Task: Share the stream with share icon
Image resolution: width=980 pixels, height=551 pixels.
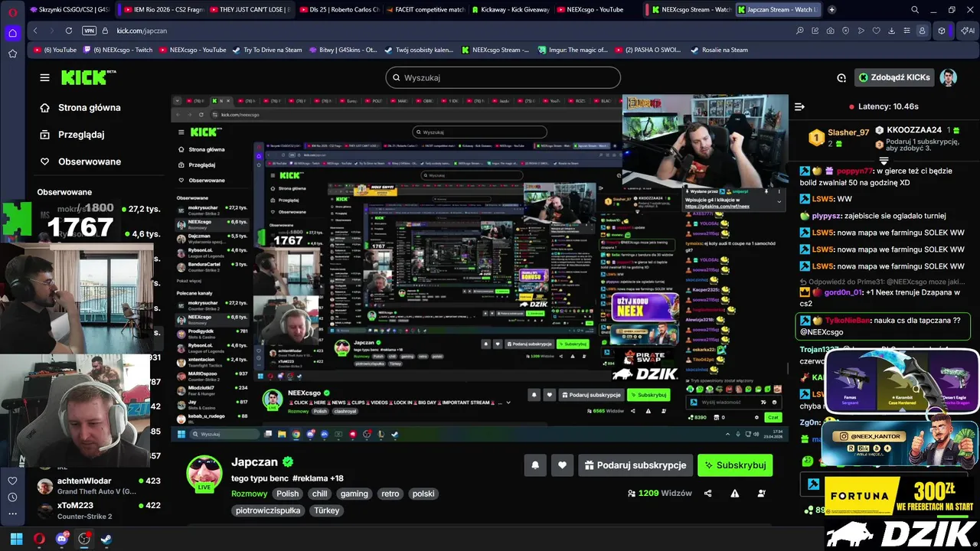Action: (x=707, y=494)
